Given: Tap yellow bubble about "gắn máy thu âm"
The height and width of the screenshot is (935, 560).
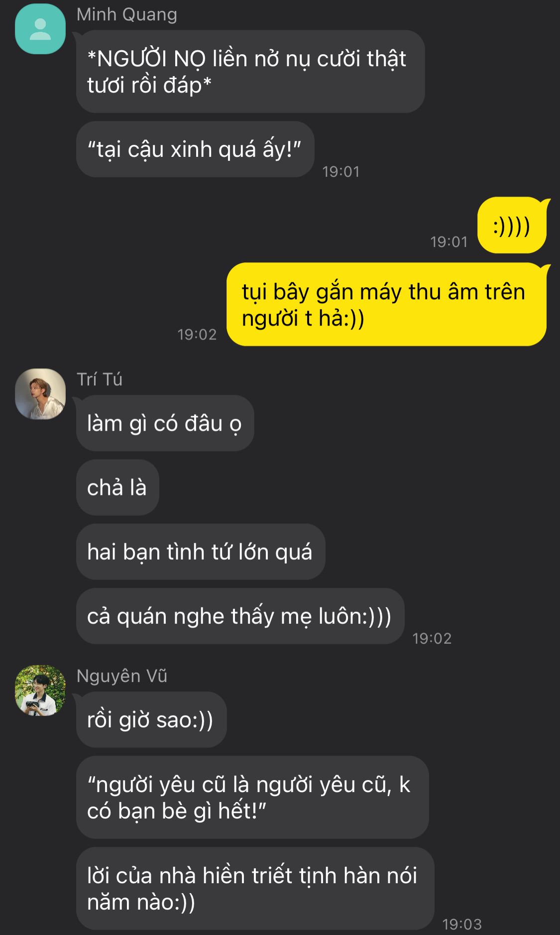Looking at the screenshot, I should point(386,305).
